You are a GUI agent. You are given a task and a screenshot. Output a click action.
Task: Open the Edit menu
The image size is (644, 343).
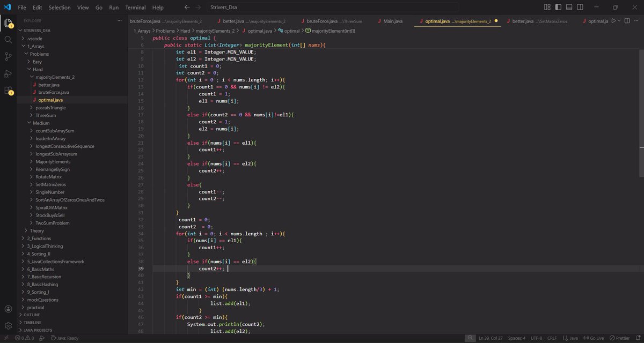coord(37,8)
